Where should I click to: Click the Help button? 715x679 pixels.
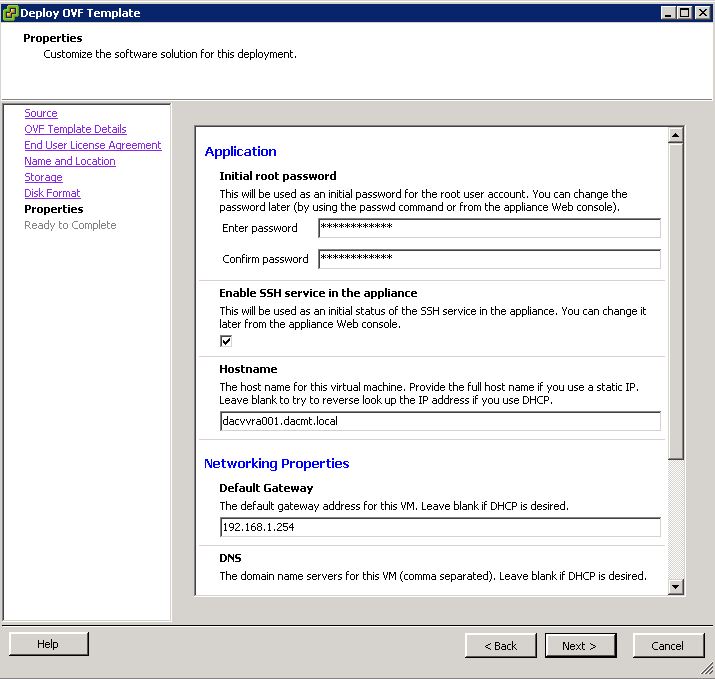(x=48, y=644)
